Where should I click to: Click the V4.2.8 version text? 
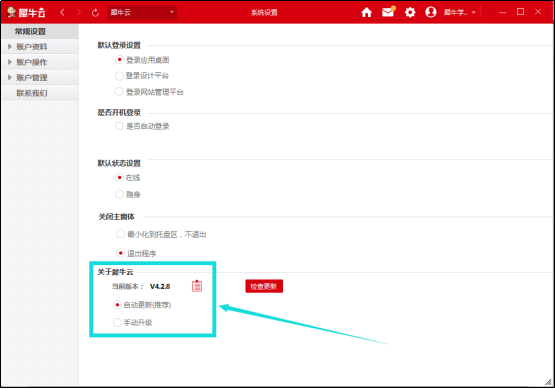click(x=160, y=286)
